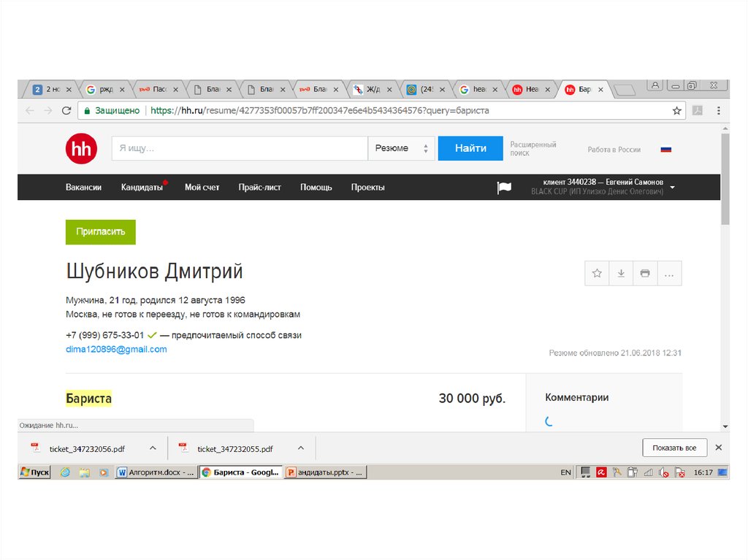Click the Russian flag language icon
Image resolution: width=748 pixels, height=560 pixels.
[665, 149]
